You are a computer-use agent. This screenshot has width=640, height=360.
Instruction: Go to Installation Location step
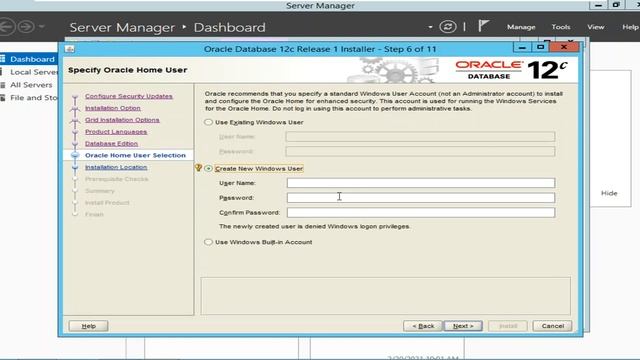click(116, 167)
